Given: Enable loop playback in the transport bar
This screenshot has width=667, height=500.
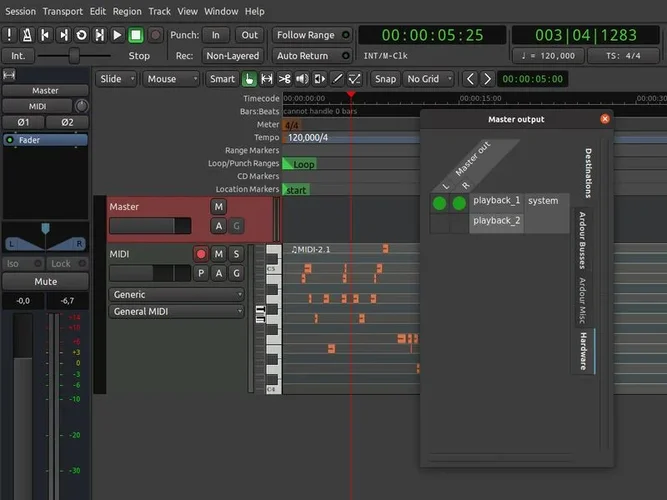Looking at the screenshot, I should click(81, 35).
